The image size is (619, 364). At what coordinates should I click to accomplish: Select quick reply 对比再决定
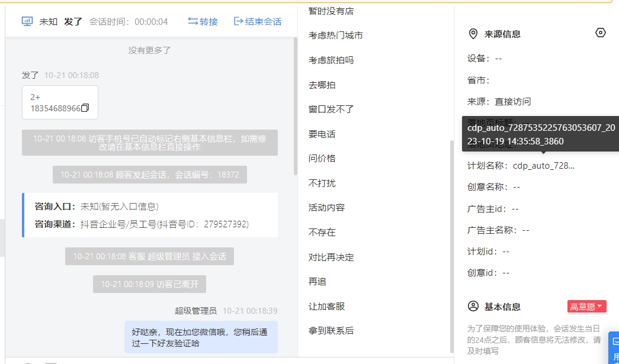pyautogui.click(x=331, y=257)
